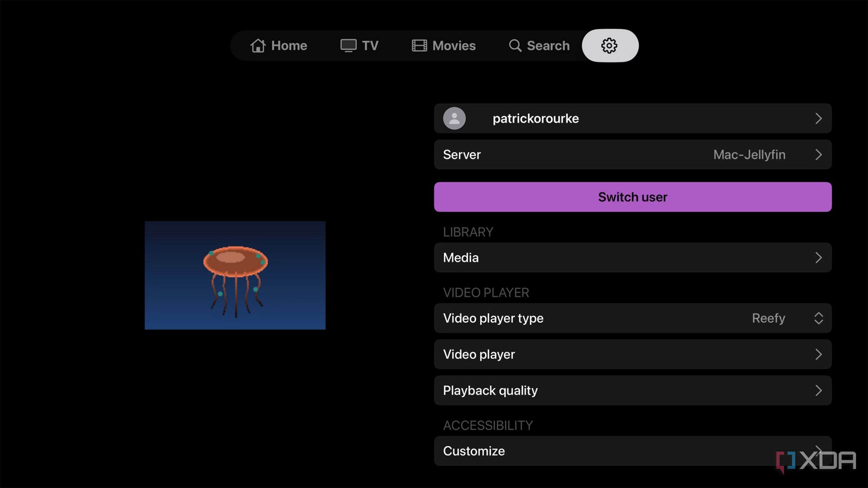Click the patrickorourke user avatar icon
The width and height of the screenshot is (868, 488).
click(454, 118)
